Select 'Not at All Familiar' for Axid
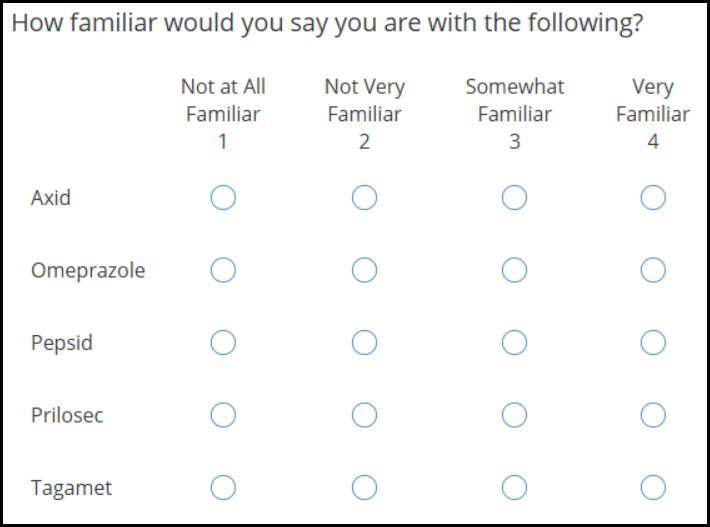This screenshot has width=710, height=527. point(223,198)
